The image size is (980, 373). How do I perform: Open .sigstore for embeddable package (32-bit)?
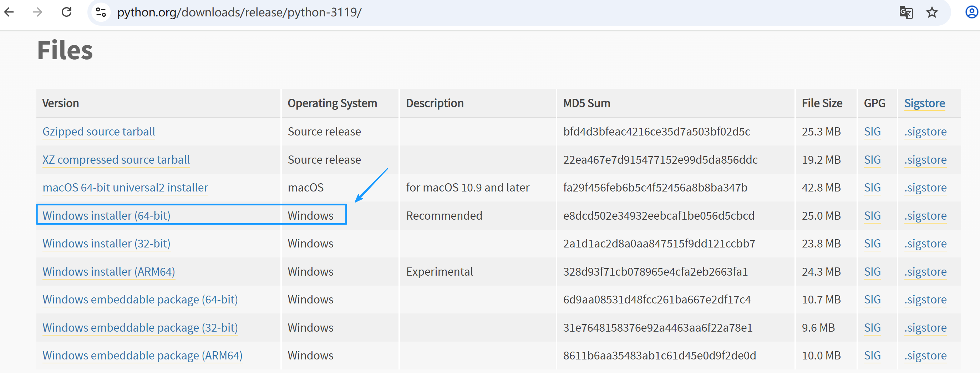coord(925,327)
